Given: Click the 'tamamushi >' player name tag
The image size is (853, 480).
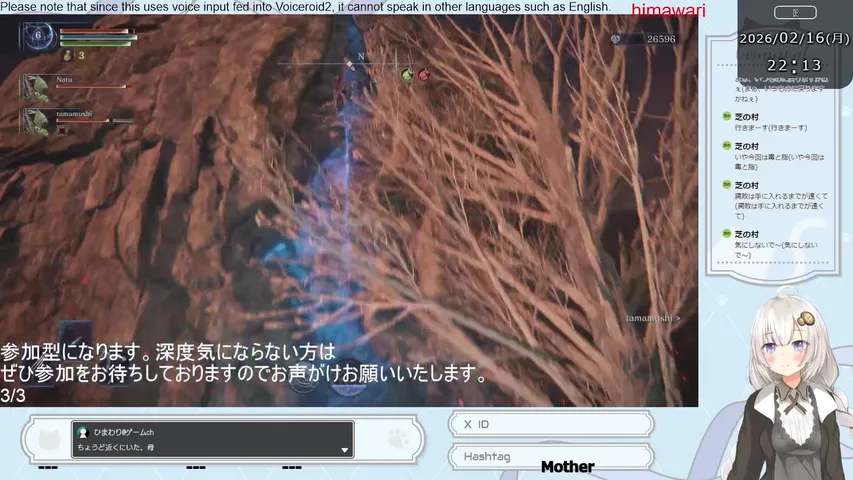Looking at the screenshot, I should coord(653,318).
